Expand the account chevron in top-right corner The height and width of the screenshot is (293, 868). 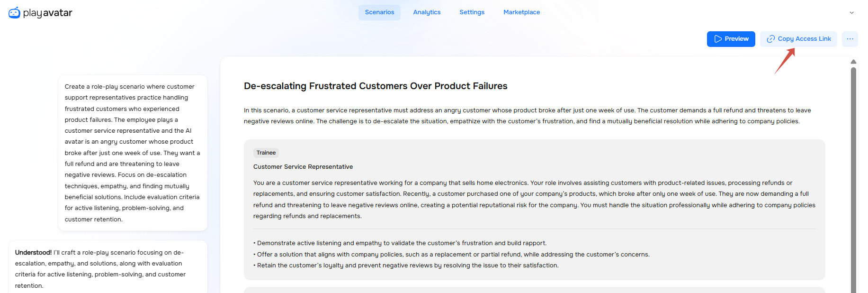click(851, 13)
